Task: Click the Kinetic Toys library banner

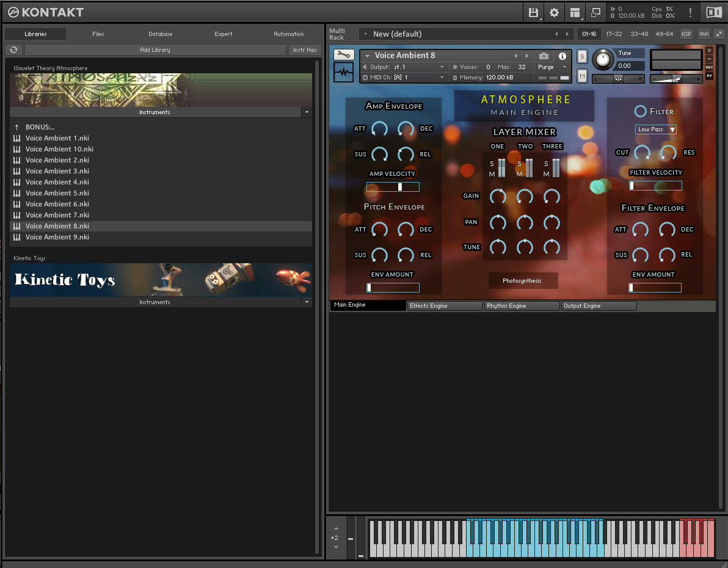Action: pyautogui.click(x=161, y=280)
